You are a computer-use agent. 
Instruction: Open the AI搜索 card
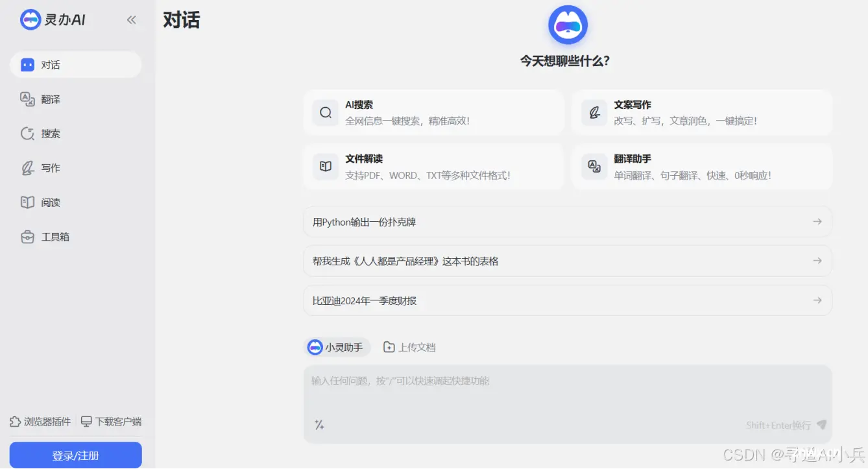[433, 112]
